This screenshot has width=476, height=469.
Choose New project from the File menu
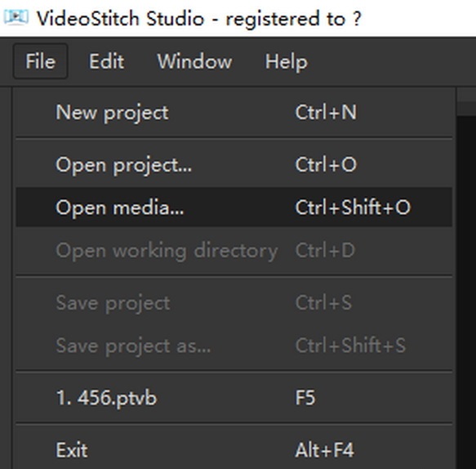234,113
